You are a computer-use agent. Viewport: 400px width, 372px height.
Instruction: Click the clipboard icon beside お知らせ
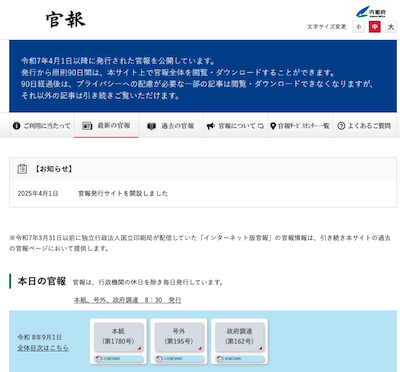point(22,169)
